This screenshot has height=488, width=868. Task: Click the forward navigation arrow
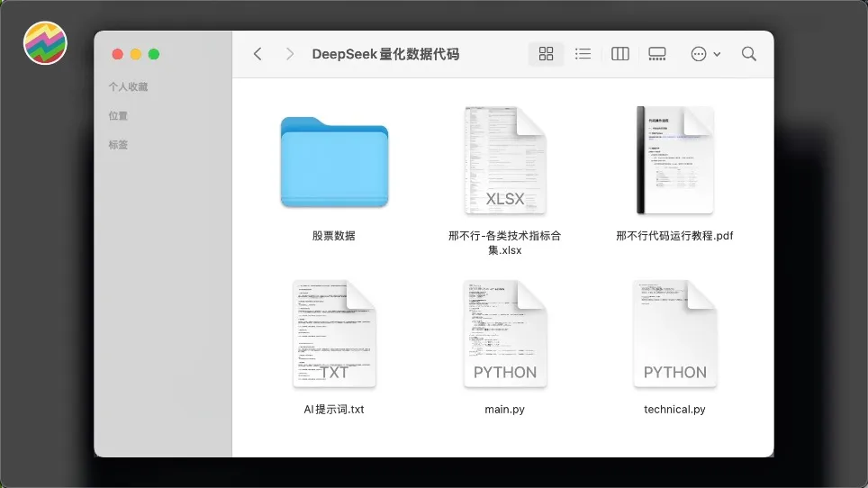tap(289, 54)
